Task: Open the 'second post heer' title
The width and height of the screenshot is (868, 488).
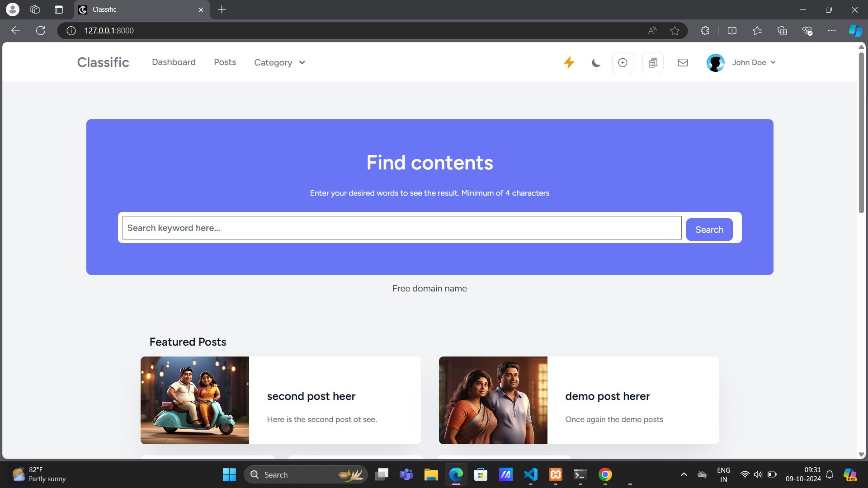Action: coord(311,396)
